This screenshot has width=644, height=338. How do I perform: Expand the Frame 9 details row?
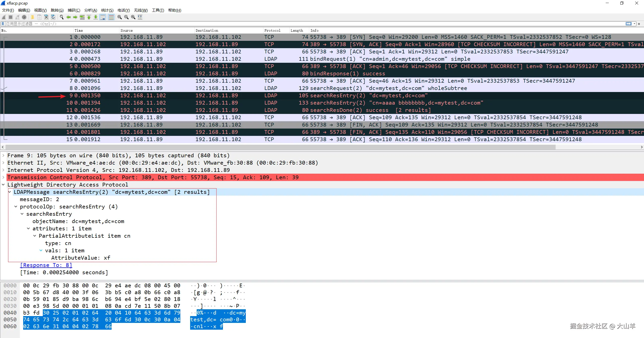3,156
